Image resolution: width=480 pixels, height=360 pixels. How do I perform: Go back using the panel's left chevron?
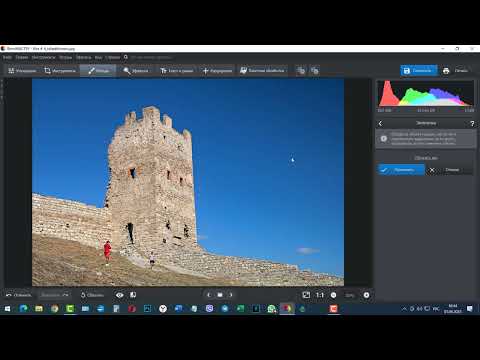[x=380, y=124]
